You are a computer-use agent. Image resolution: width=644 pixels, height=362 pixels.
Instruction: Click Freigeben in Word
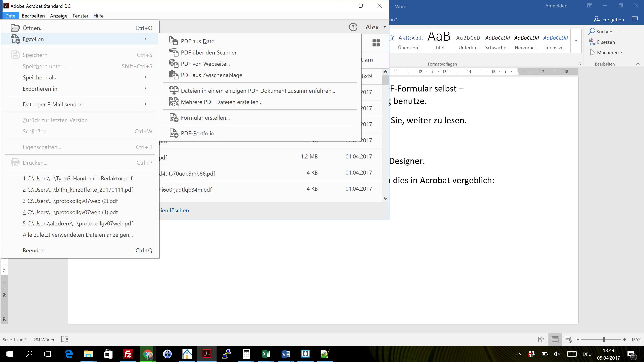609,19
